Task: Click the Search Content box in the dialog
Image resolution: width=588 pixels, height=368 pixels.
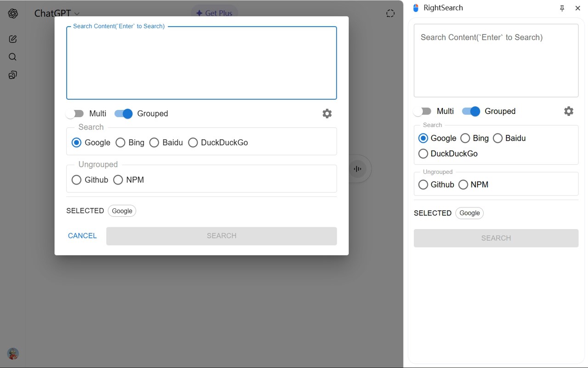Action: coord(202,63)
